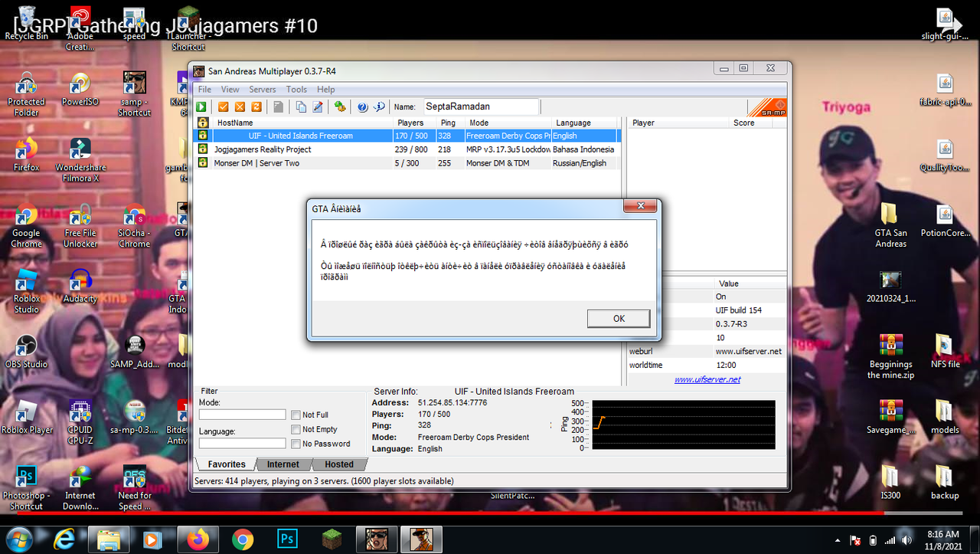Image resolution: width=980 pixels, height=554 pixels.
Task: Click the orange X Delete Server icon
Action: pyautogui.click(x=240, y=107)
